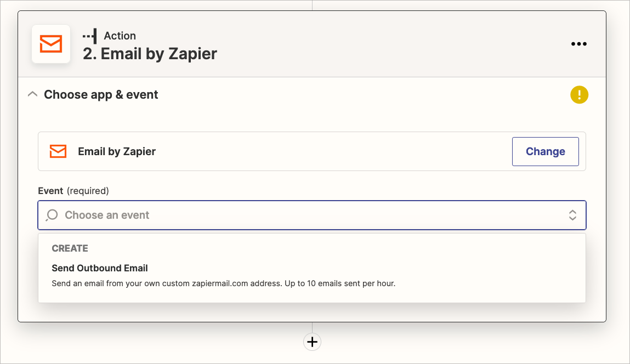Click the Change button to switch apps
630x364 pixels.
[545, 151]
